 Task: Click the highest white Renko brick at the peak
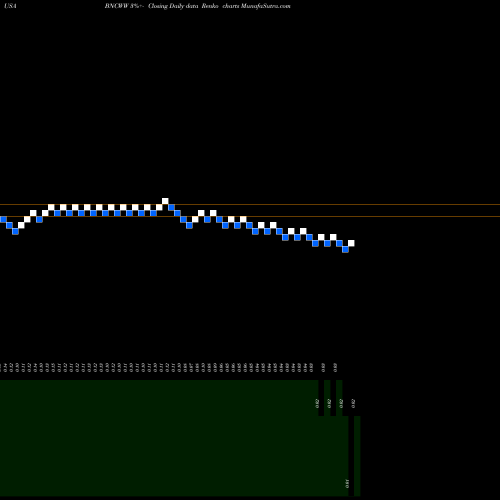165,201
